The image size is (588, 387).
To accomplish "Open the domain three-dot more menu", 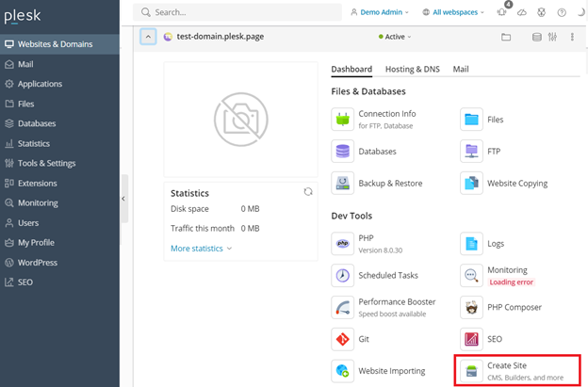I will [572, 37].
